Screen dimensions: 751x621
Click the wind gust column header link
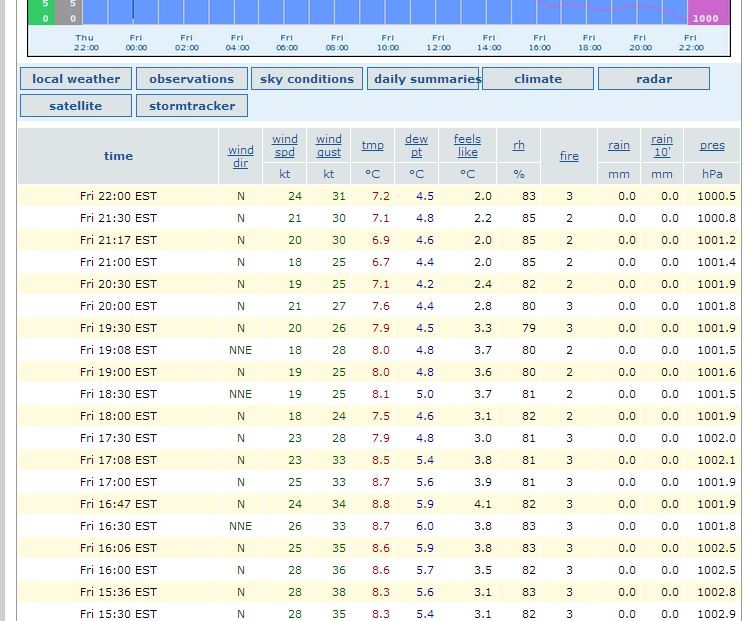click(x=329, y=146)
